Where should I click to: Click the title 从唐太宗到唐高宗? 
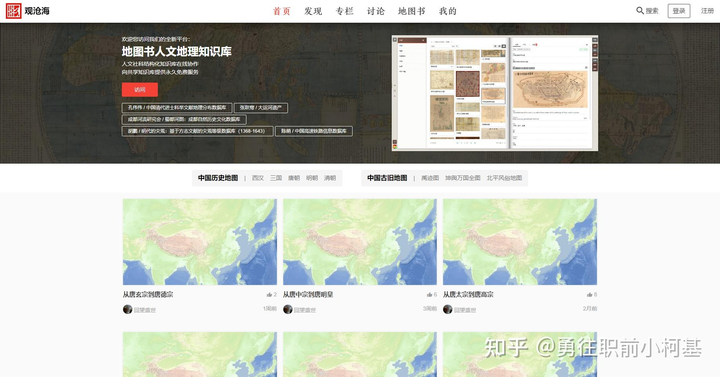pyautogui.click(x=468, y=295)
